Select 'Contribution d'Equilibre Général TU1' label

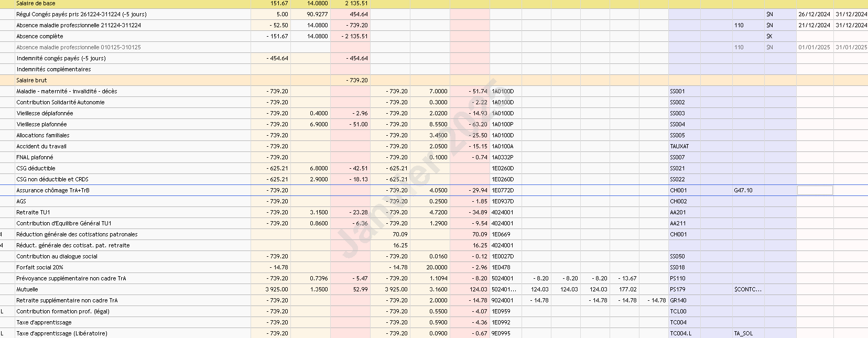(64, 223)
